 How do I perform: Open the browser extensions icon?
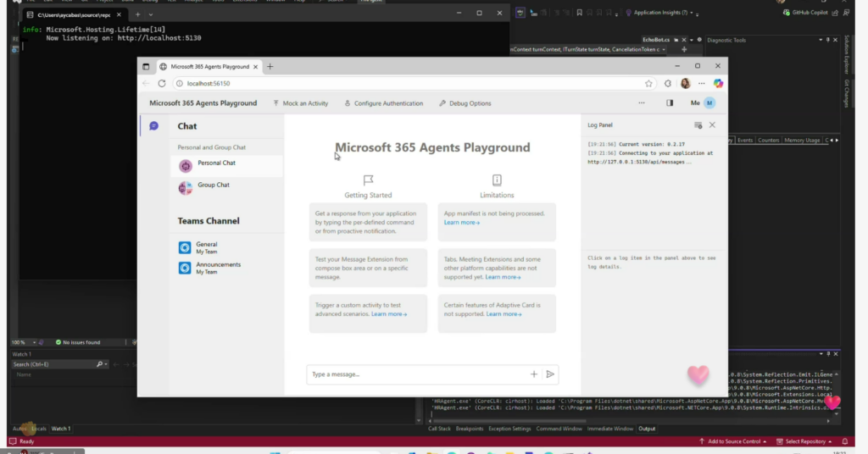tap(668, 84)
